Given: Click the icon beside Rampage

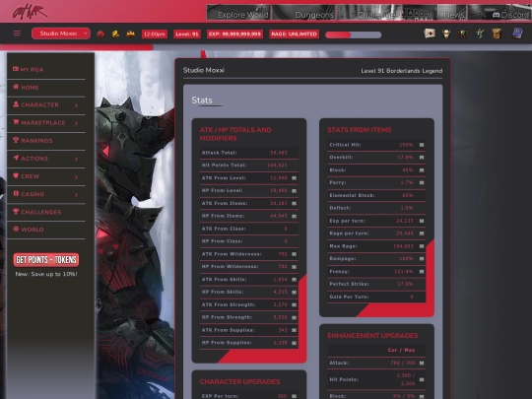Looking at the screenshot, I should pyautogui.click(x=422, y=259).
